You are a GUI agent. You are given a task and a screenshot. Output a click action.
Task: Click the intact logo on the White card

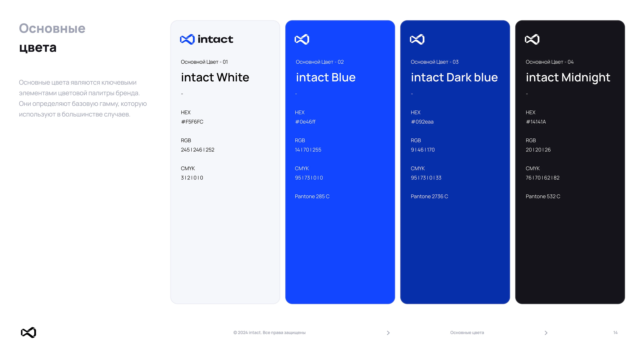(206, 39)
